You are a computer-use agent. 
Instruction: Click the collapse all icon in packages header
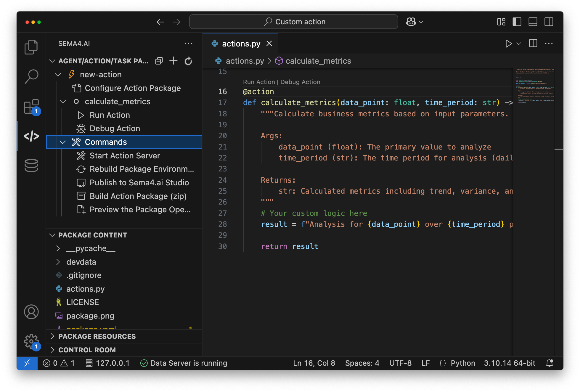tap(159, 61)
